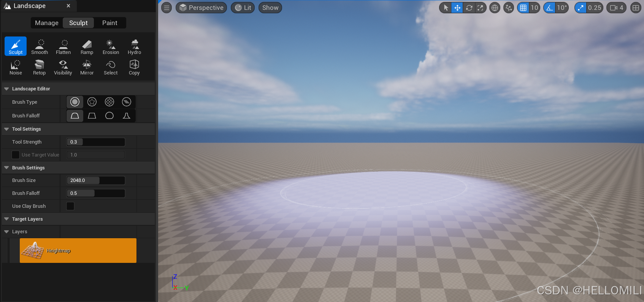Click the Use Target Value 1.0 field
Viewport: 644px width, 302px height.
pyautogui.click(x=96, y=155)
